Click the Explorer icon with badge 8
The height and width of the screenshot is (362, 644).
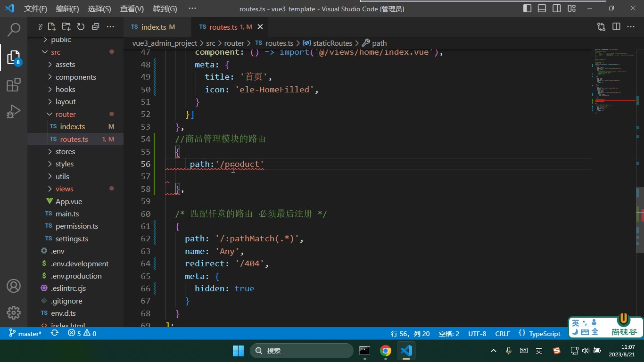tap(14, 58)
